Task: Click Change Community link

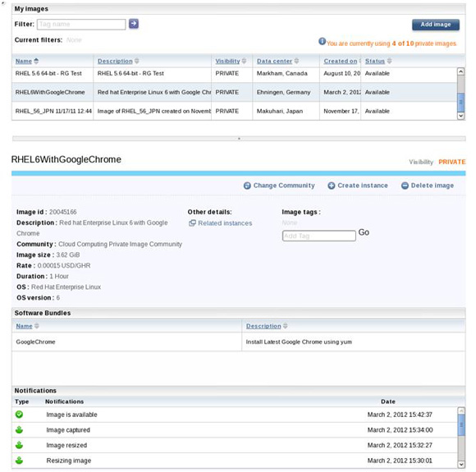Action: [284, 186]
